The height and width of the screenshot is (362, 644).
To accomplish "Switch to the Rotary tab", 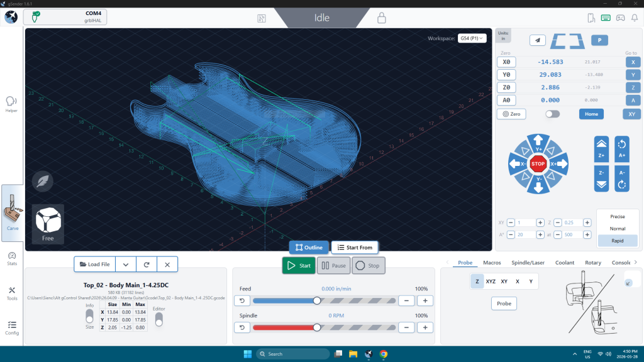I will point(592,263).
